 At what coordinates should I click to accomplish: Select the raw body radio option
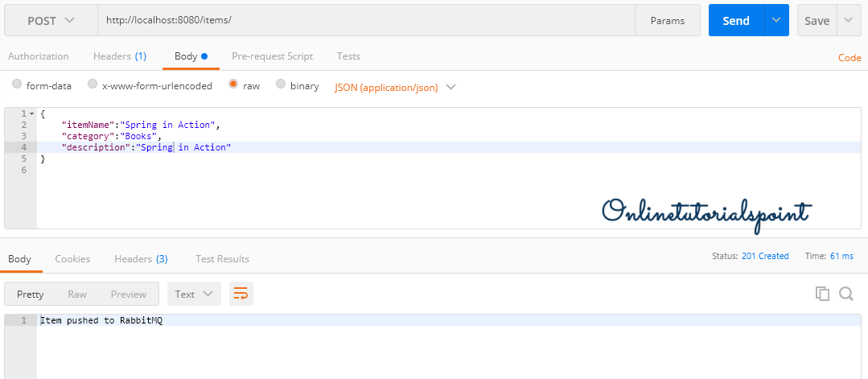pos(233,84)
